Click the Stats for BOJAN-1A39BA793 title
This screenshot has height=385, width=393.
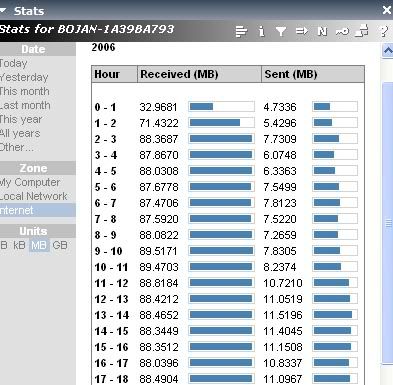click(x=87, y=29)
